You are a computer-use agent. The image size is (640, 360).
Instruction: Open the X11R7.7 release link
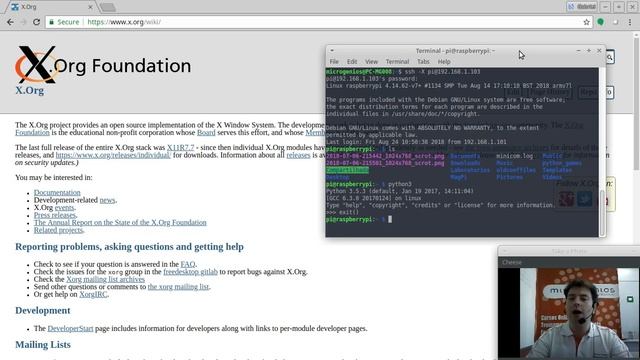coord(180,147)
